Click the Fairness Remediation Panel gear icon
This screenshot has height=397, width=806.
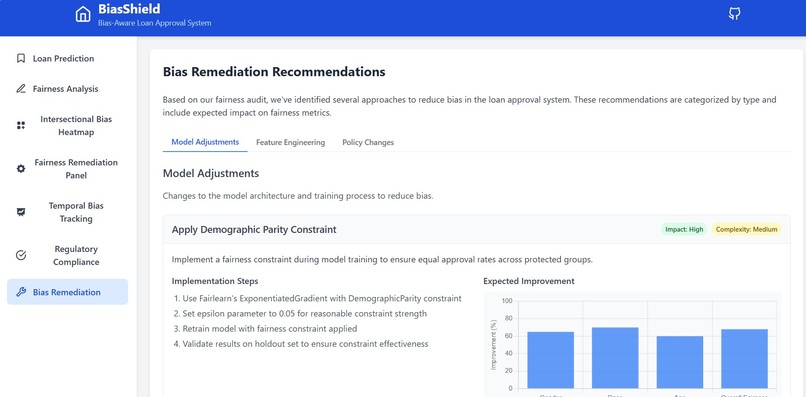pos(21,169)
